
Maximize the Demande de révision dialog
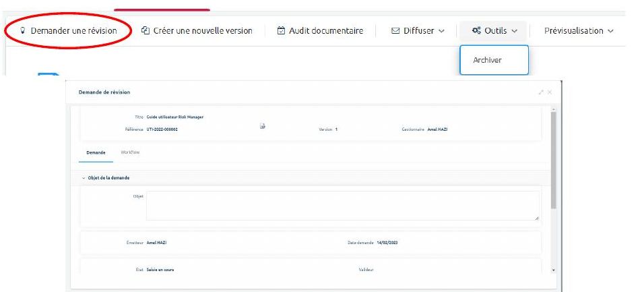(540, 92)
